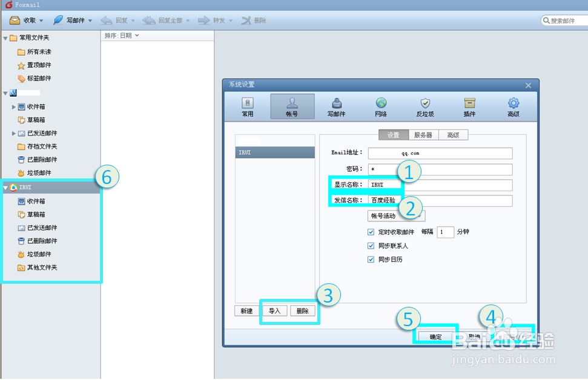Select the 常用 settings category
The width and height of the screenshot is (588, 380).
[x=248, y=107]
